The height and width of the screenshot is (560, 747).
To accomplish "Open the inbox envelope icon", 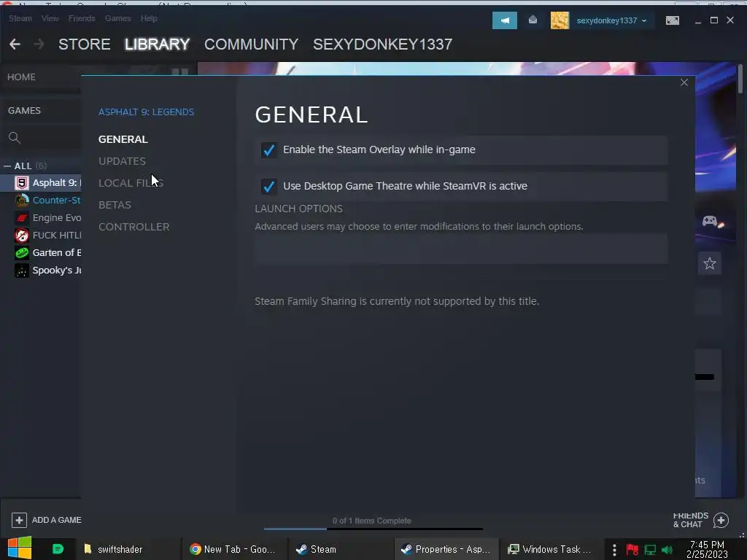I will tap(533, 20).
